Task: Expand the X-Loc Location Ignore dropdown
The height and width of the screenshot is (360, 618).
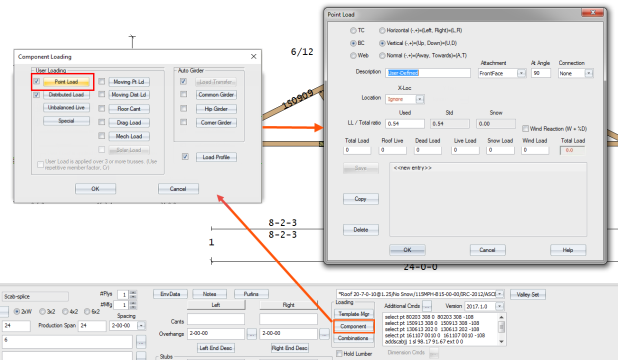Action: [420, 99]
